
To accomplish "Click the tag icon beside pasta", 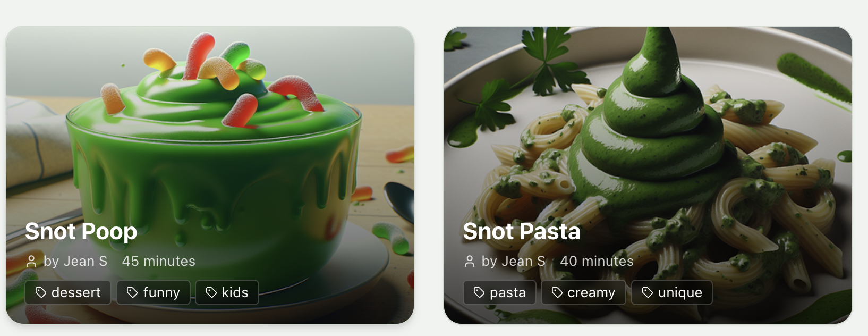I will tap(479, 292).
